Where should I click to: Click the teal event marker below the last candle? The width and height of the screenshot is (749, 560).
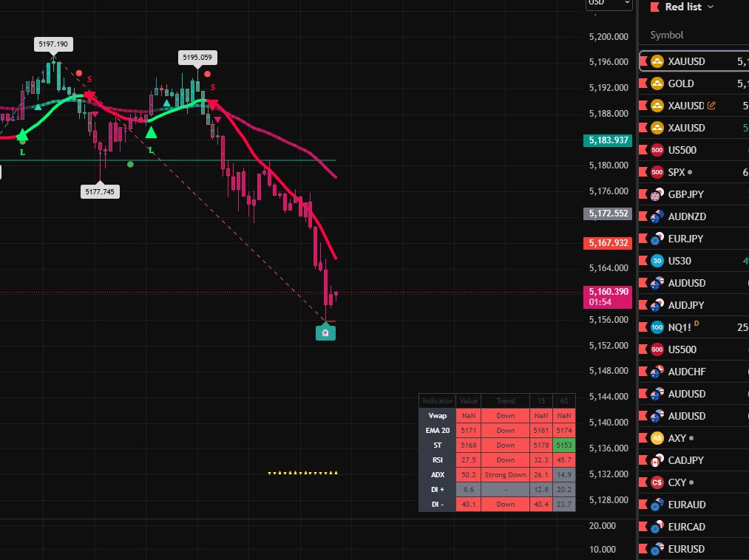[325, 332]
